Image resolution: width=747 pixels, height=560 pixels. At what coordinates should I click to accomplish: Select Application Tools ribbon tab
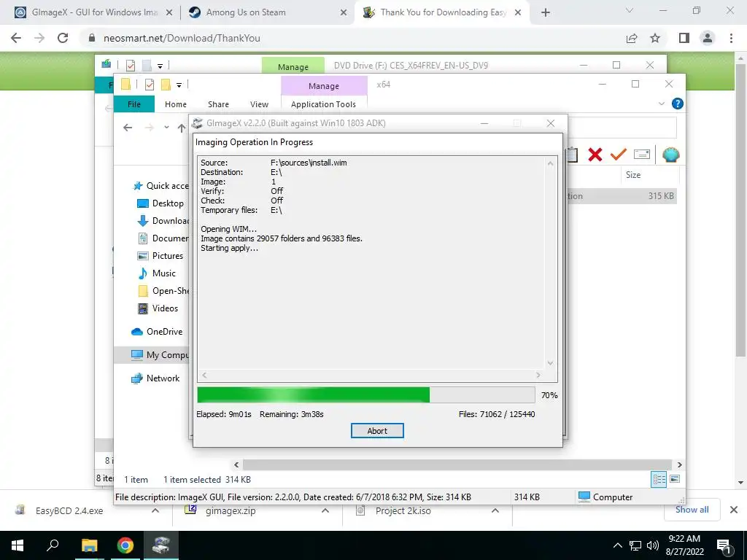click(x=323, y=104)
